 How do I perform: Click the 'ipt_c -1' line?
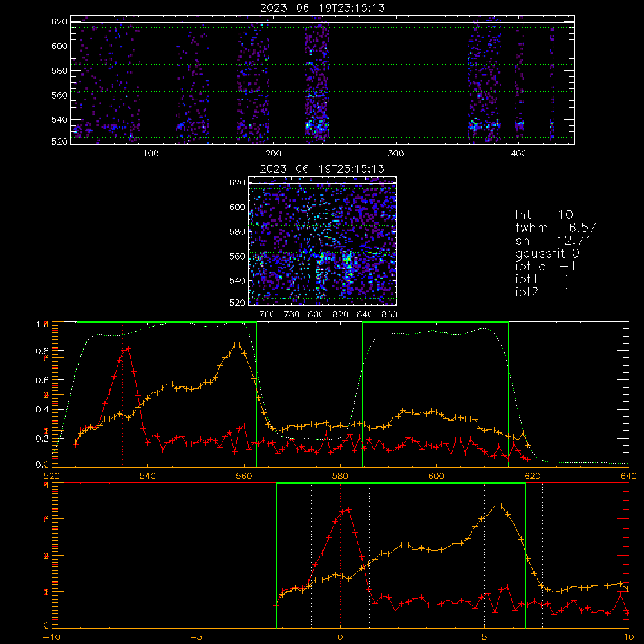click(x=545, y=267)
